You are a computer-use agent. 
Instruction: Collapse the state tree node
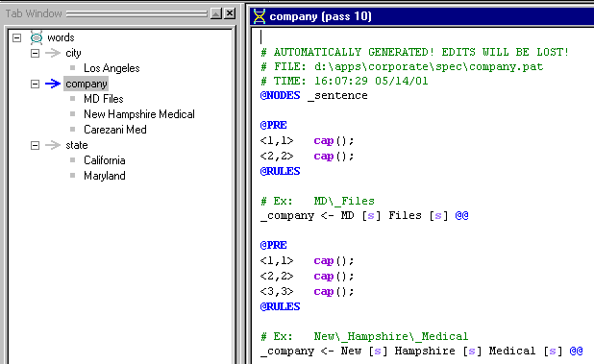[35, 145]
